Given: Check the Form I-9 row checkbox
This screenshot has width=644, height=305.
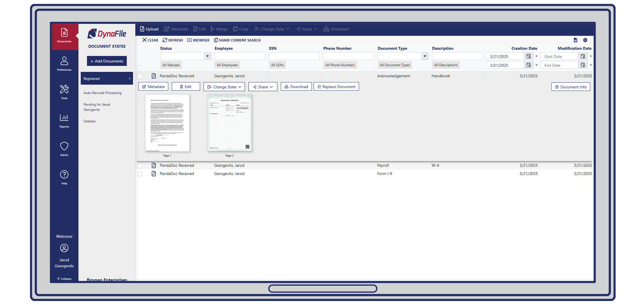Looking at the screenshot, I should click(140, 174).
